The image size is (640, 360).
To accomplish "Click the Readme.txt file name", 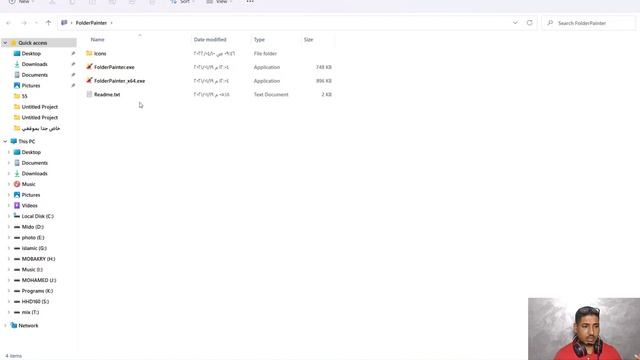I will (107, 94).
